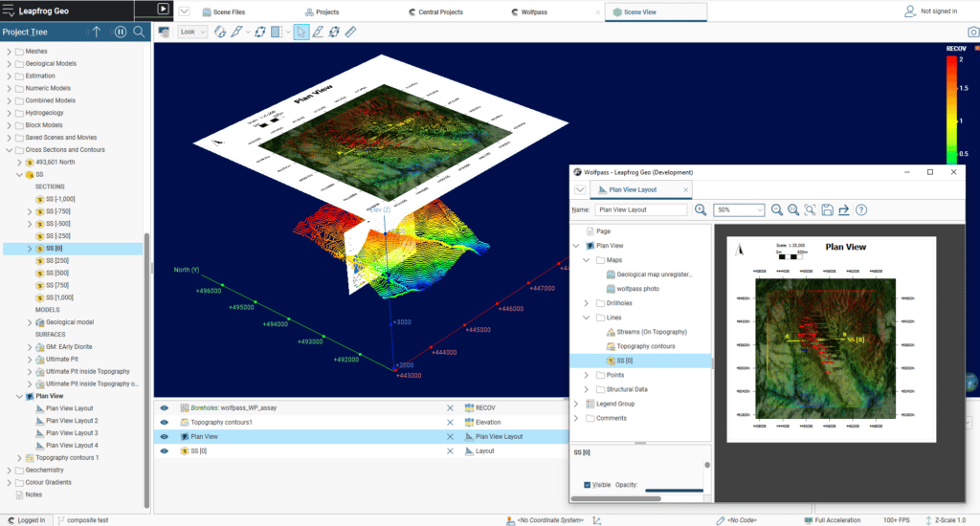This screenshot has height=526, width=980.
Task: Click the search icon in Project Tree
Action: (x=139, y=32)
